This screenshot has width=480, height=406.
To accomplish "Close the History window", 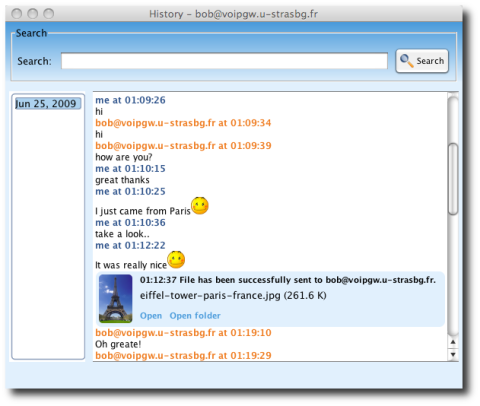I will [x=17, y=14].
